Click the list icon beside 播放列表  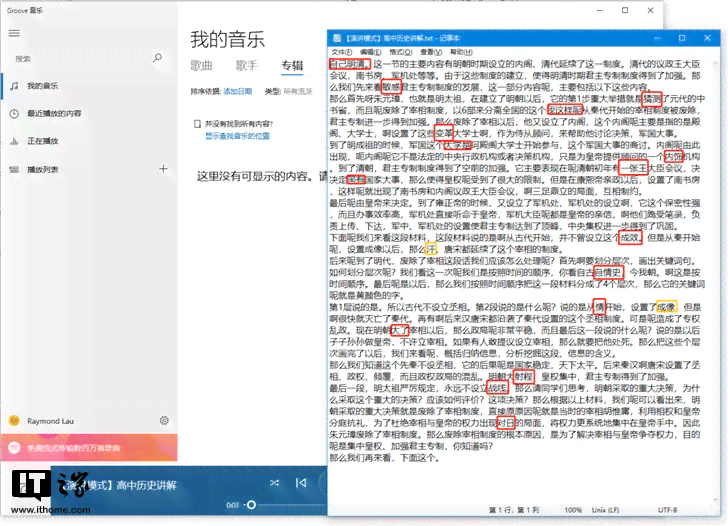[14, 169]
